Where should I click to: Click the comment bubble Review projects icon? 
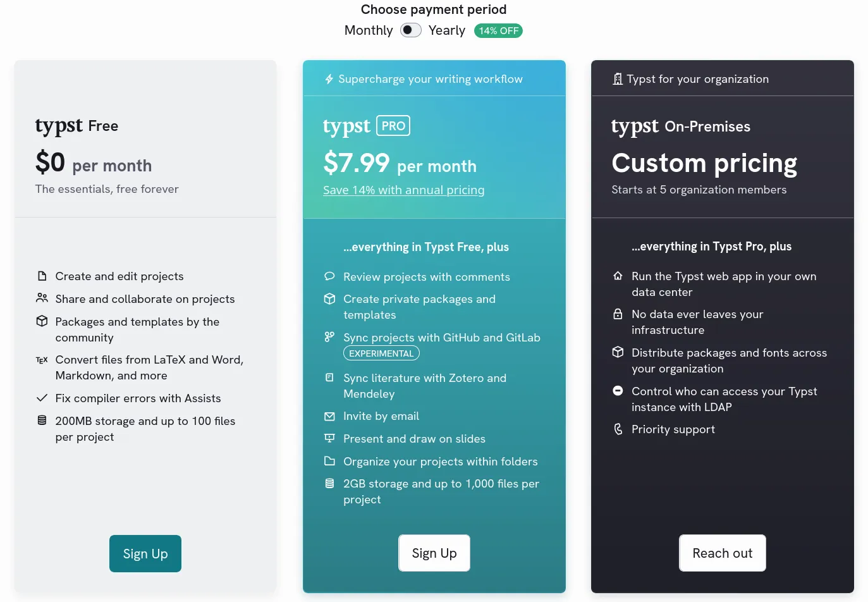pyautogui.click(x=329, y=276)
